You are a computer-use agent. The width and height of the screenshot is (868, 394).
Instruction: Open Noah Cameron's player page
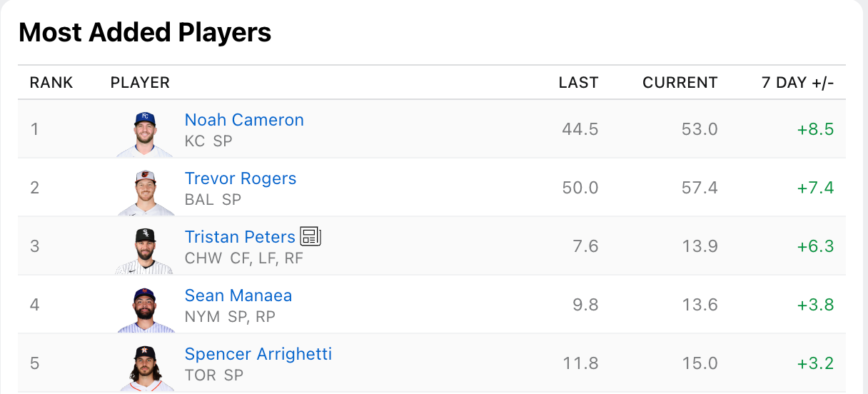pyautogui.click(x=244, y=120)
